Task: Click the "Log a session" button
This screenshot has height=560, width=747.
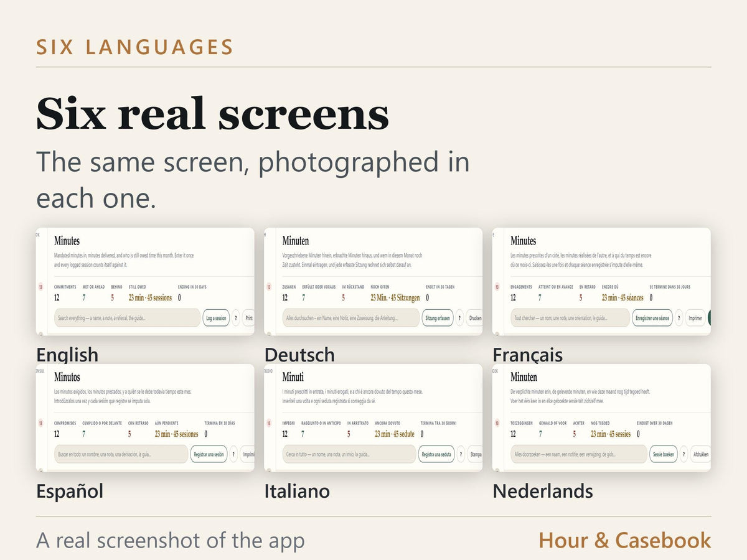Action: coord(216,318)
